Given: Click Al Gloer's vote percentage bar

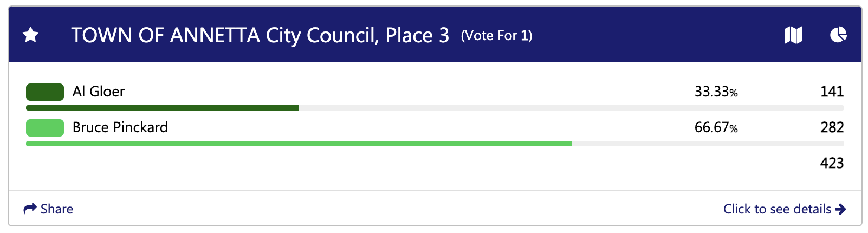Looking at the screenshot, I should (163, 108).
